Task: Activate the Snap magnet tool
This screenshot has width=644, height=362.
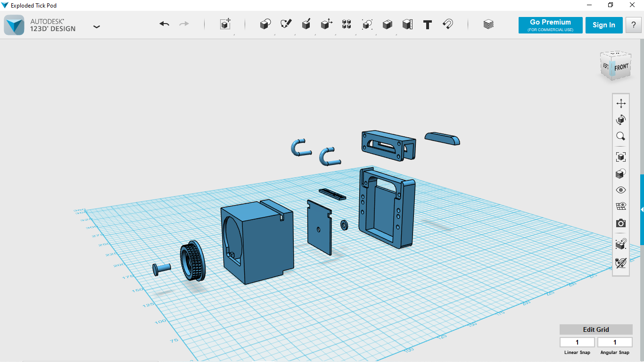Action: coord(448,25)
